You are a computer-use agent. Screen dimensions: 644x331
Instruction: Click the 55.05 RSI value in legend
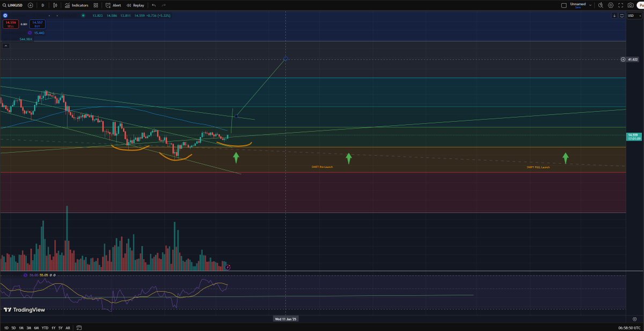point(43,275)
